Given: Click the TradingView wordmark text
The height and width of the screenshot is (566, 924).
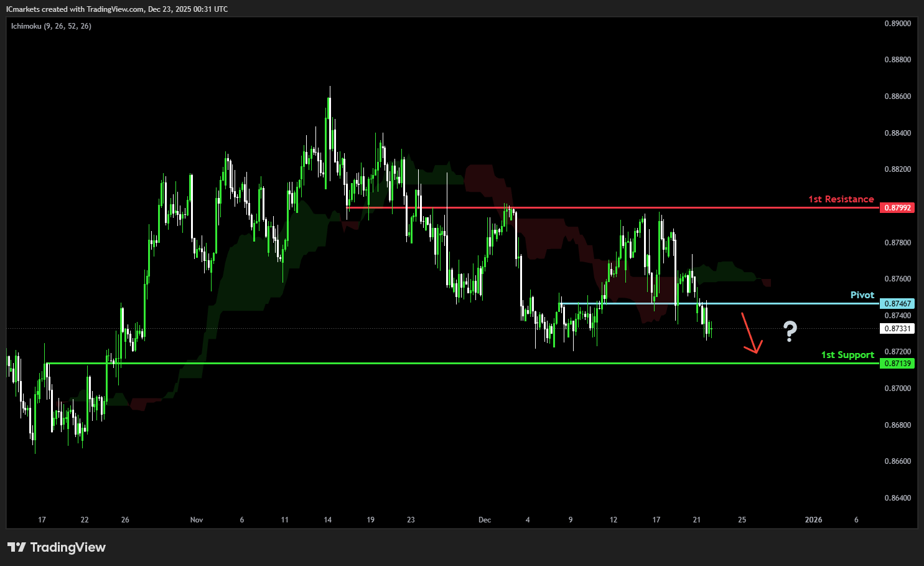Looking at the screenshot, I should (68, 547).
